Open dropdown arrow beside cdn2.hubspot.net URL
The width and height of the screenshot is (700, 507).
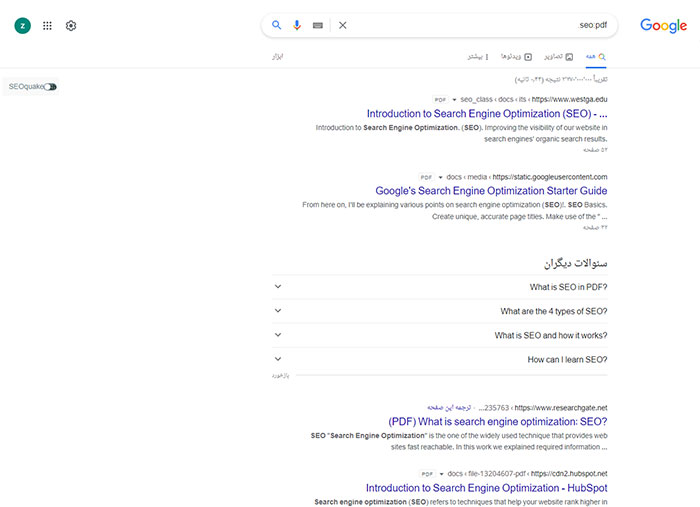(441, 474)
